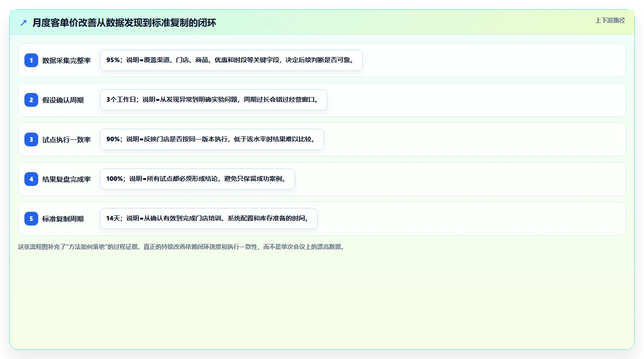
Task: Open the 14天 description box
Action: tap(209, 219)
